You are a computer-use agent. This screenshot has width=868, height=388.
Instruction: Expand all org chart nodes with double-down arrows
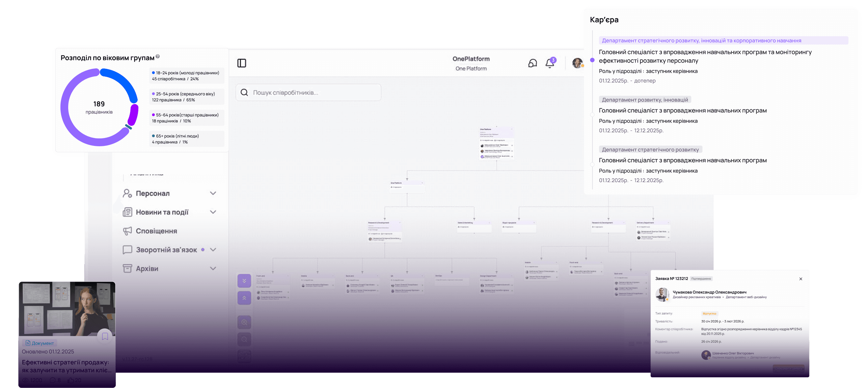click(244, 281)
